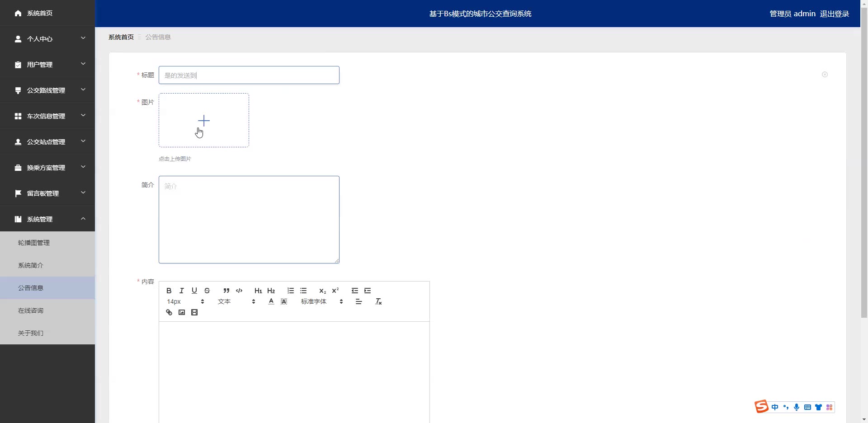Click the circular close icon at form top-right

pos(825,75)
